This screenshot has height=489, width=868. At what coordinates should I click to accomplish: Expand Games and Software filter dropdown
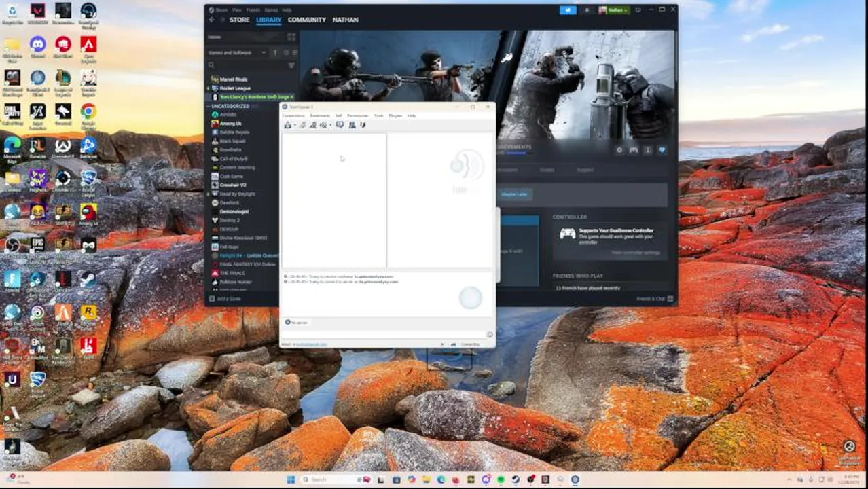click(238, 52)
